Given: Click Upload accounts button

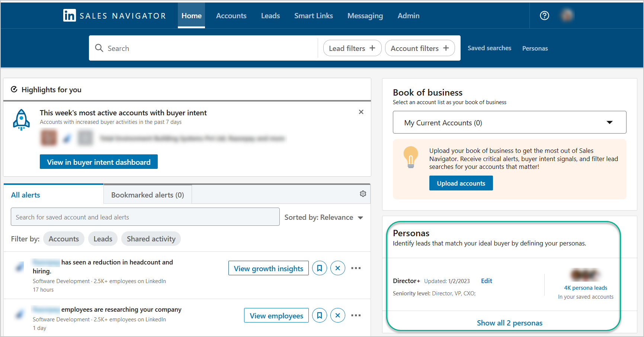Looking at the screenshot, I should point(461,183).
